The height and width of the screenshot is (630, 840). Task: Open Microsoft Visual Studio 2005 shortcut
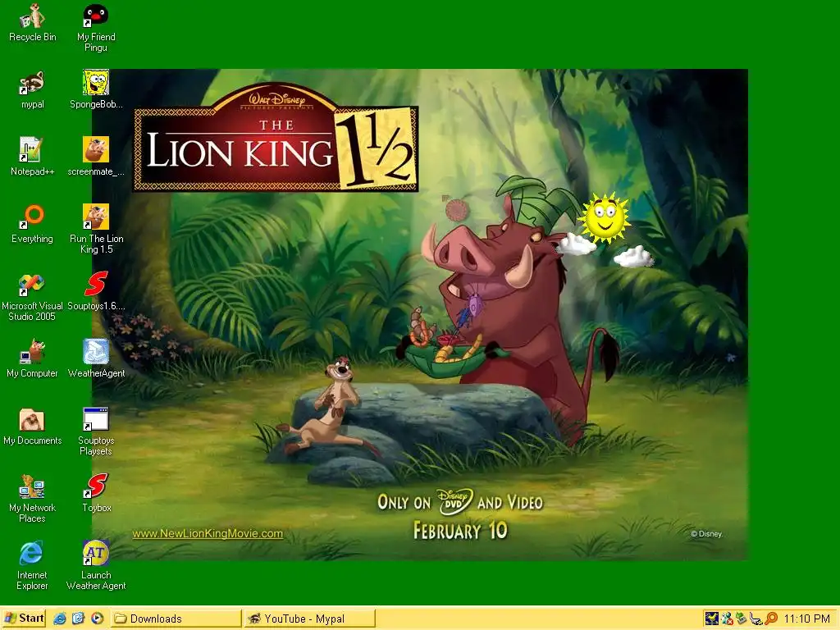(x=32, y=297)
